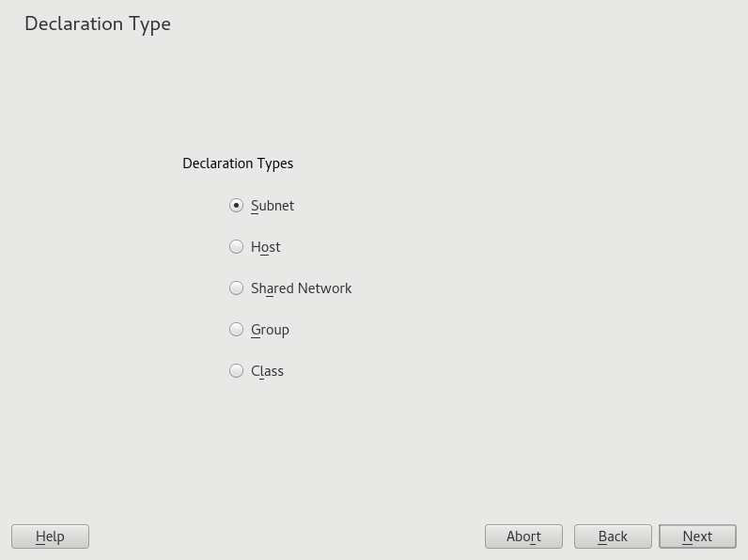Click the Host option label text
748x560 pixels.
(x=266, y=247)
